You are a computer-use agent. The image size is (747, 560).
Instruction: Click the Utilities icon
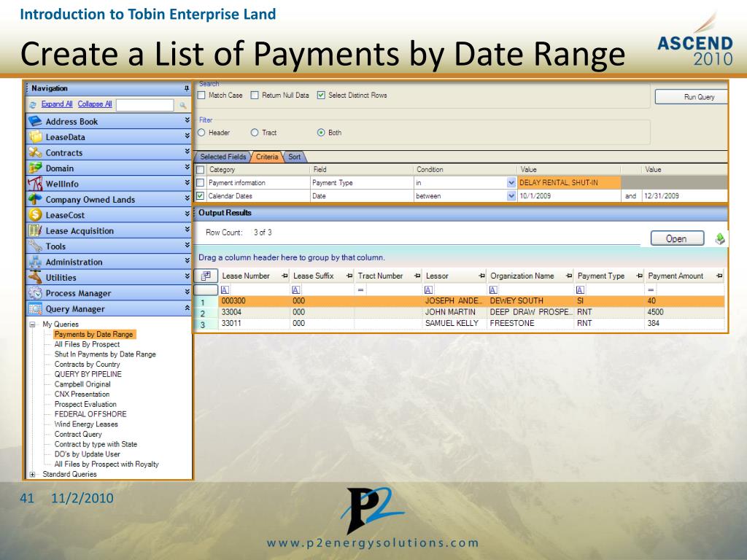tap(35, 277)
